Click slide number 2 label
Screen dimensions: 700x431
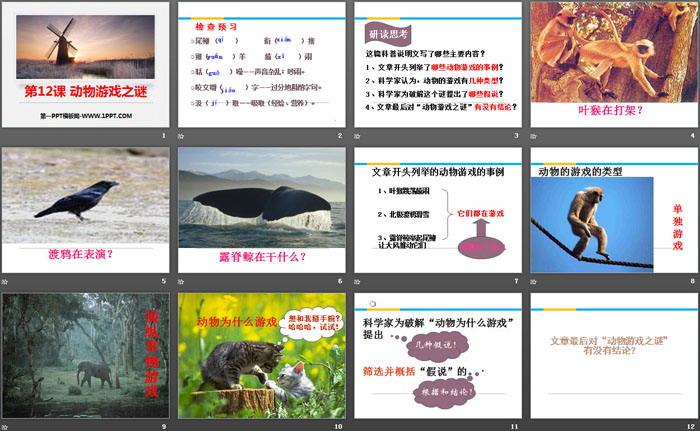[340, 135]
